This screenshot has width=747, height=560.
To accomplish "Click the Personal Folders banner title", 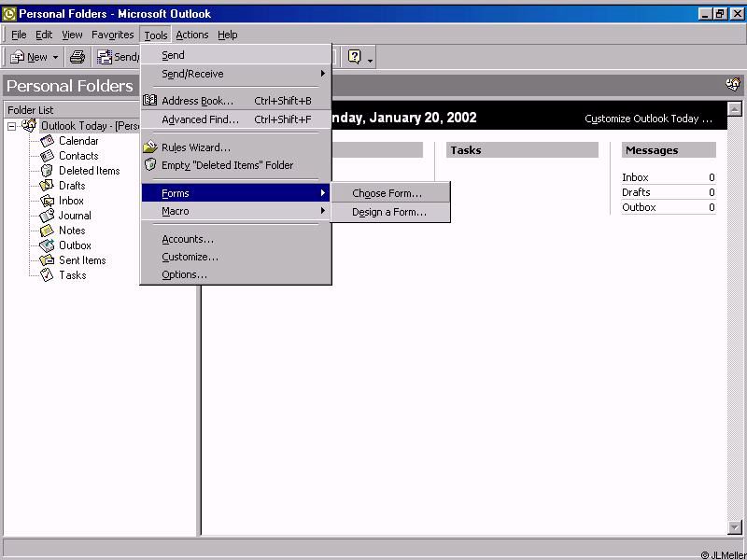I will [x=70, y=86].
